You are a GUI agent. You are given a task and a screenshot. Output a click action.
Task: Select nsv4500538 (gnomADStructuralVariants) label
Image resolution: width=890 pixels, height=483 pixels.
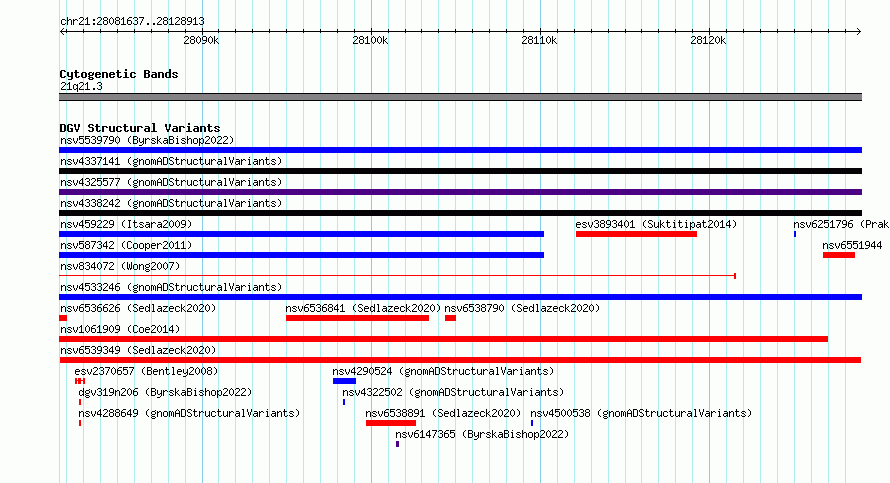pyautogui.click(x=641, y=413)
